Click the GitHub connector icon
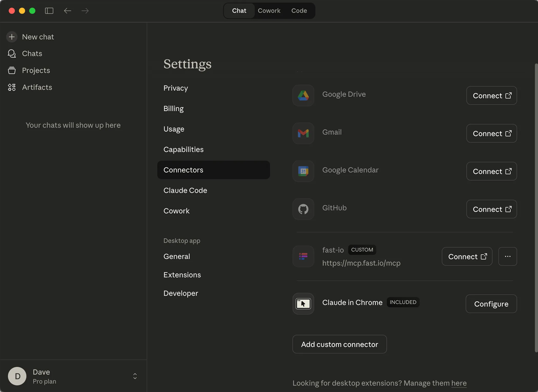The height and width of the screenshot is (392, 538). (303, 209)
